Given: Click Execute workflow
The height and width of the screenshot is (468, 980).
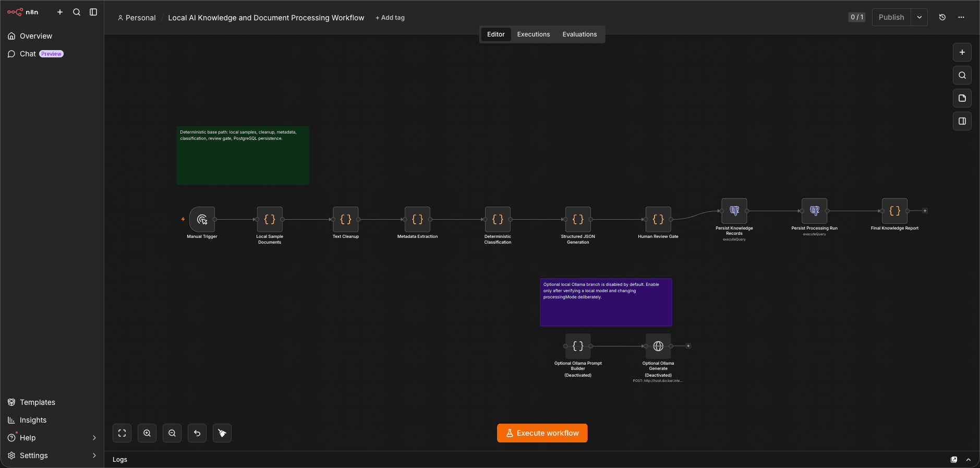Looking at the screenshot, I should [x=542, y=433].
